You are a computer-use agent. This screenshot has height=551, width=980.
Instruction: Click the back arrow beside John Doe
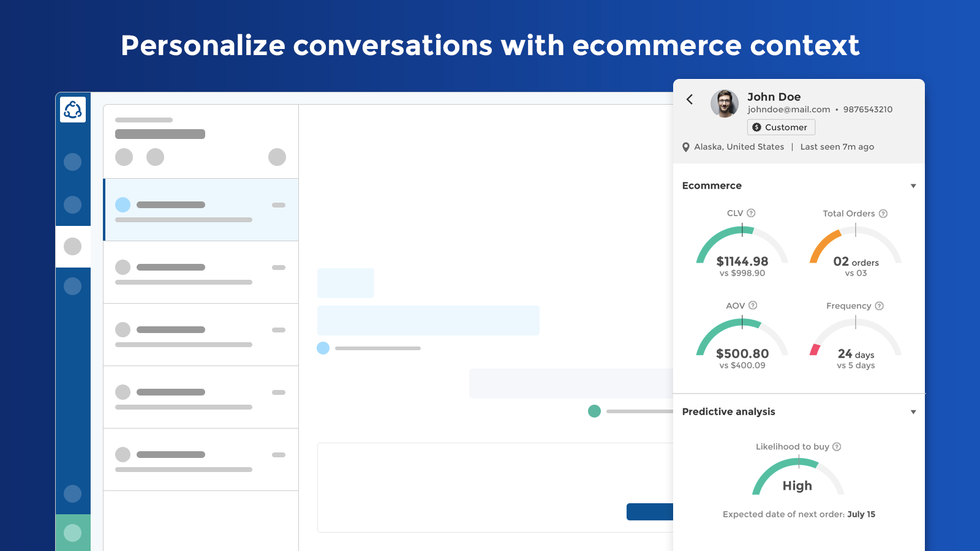click(690, 99)
